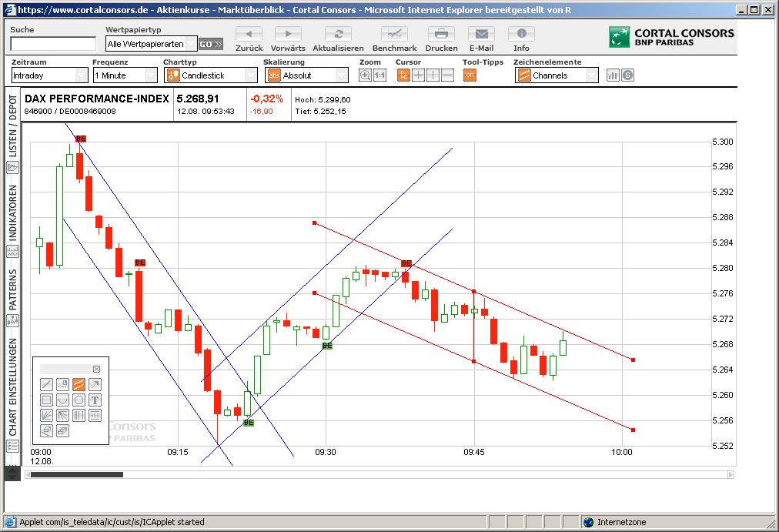
Task: Enable the horizontal line cursor mode
Action: click(x=449, y=74)
